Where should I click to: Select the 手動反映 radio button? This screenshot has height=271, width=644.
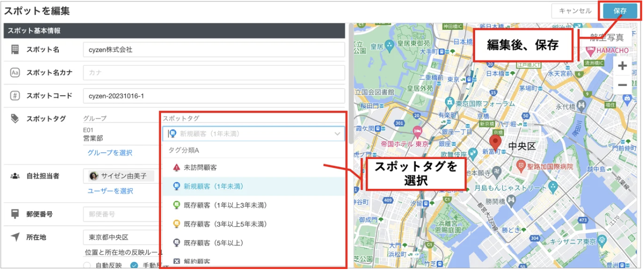tap(134, 266)
